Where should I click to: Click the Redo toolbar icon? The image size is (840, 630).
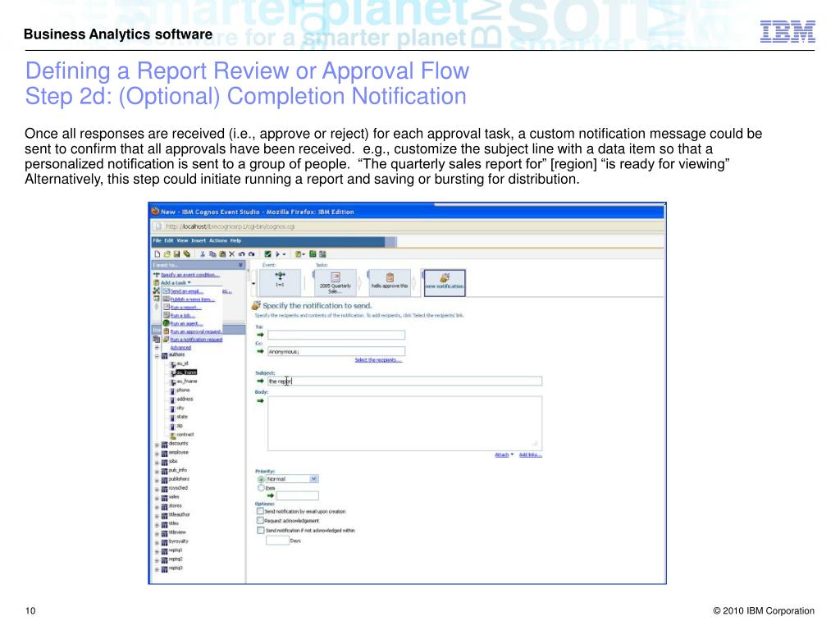pyautogui.click(x=251, y=254)
